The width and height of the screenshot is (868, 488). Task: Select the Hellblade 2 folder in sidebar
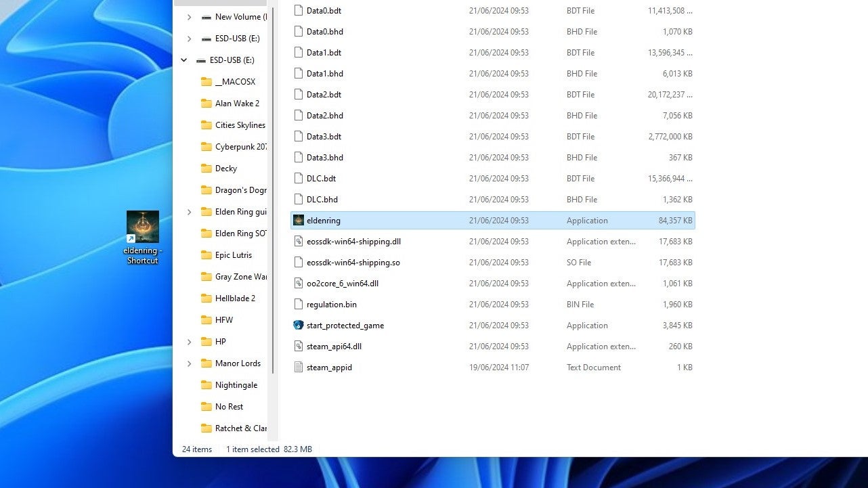coord(230,298)
